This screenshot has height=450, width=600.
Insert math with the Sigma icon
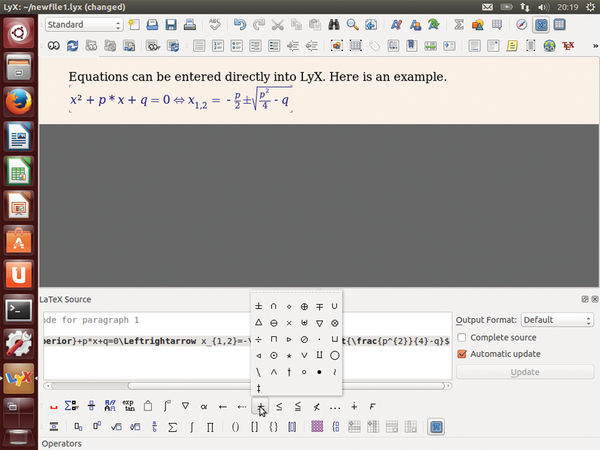(458, 25)
